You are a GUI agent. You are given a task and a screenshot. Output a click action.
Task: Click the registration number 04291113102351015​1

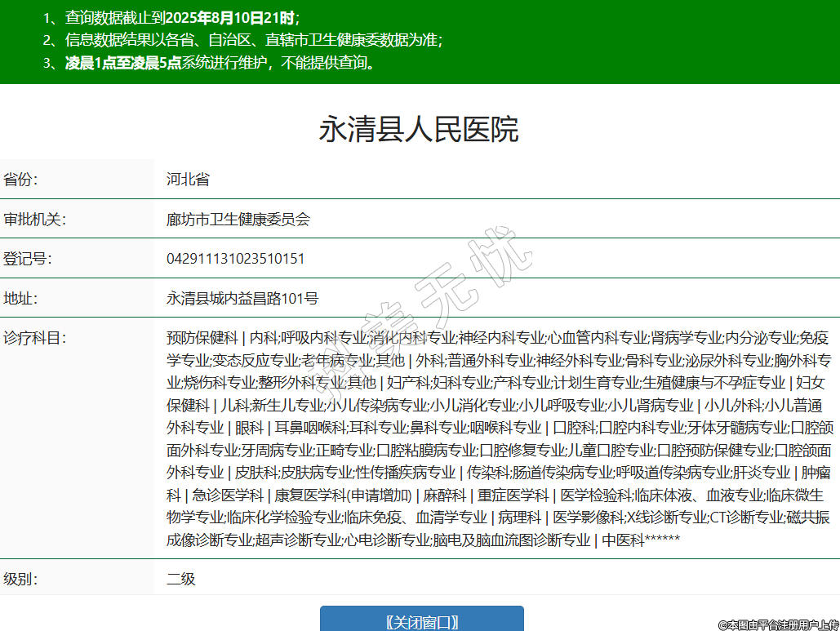point(236,259)
